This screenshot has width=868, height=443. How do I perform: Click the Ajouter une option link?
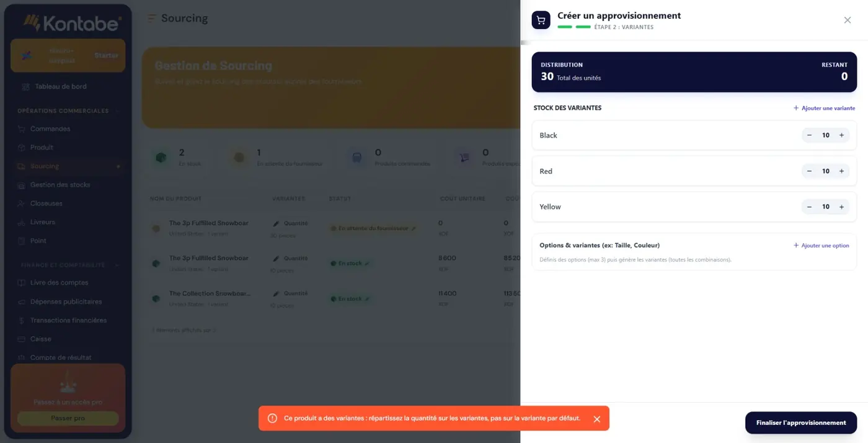point(821,246)
